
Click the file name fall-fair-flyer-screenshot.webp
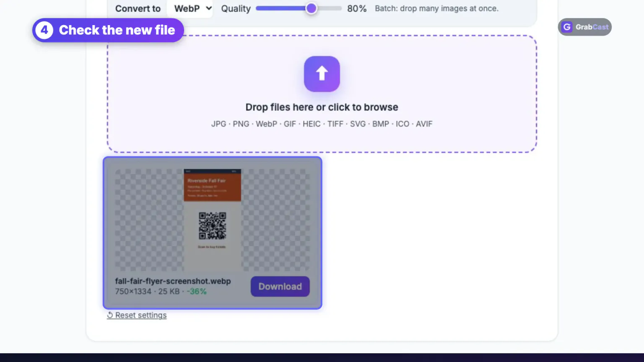pos(173,281)
